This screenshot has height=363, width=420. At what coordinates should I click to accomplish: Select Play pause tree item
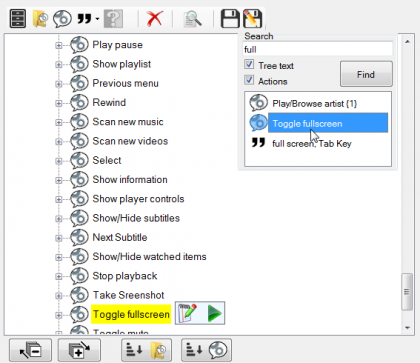(117, 45)
